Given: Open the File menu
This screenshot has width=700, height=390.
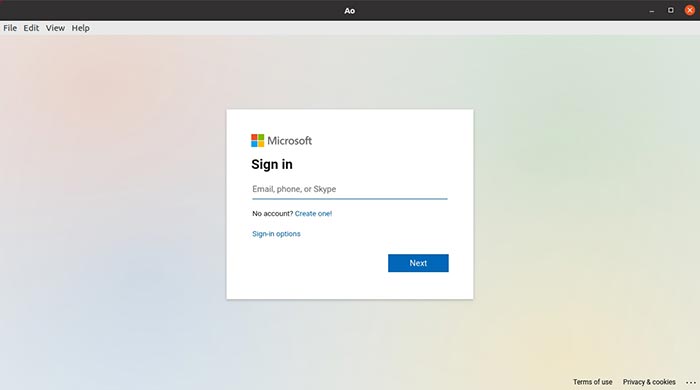Looking at the screenshot, I should coord(10,28).
